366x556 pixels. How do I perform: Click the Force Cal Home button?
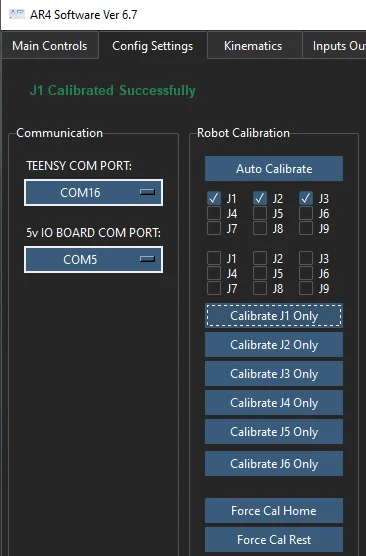point(274,511)
